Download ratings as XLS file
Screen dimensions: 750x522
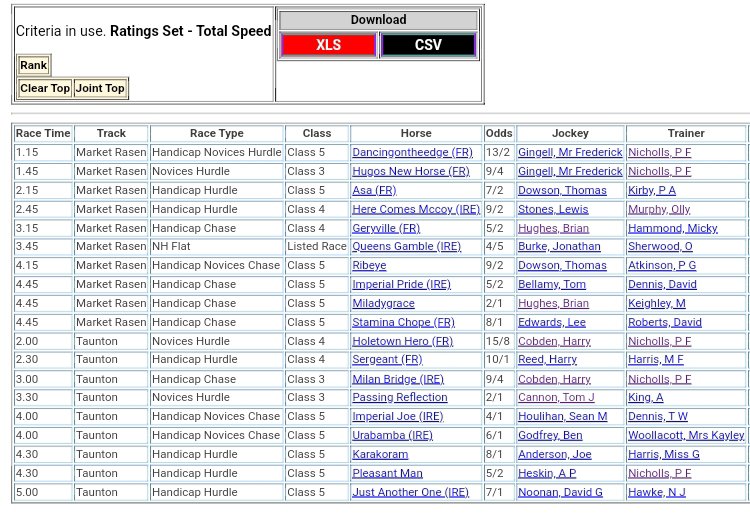click(328, 45)
